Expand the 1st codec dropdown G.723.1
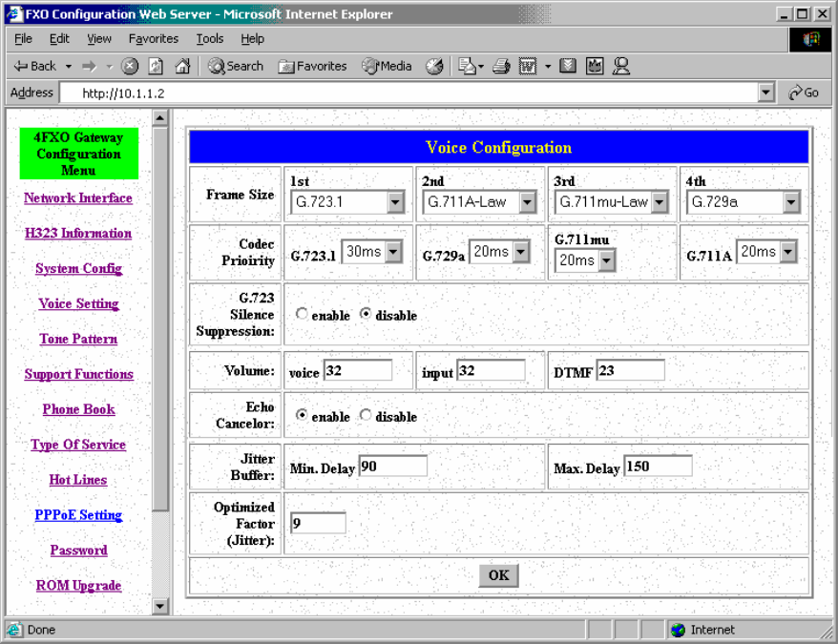The height and width of the screenshot is (644, 838). click(x=396, y=202)
